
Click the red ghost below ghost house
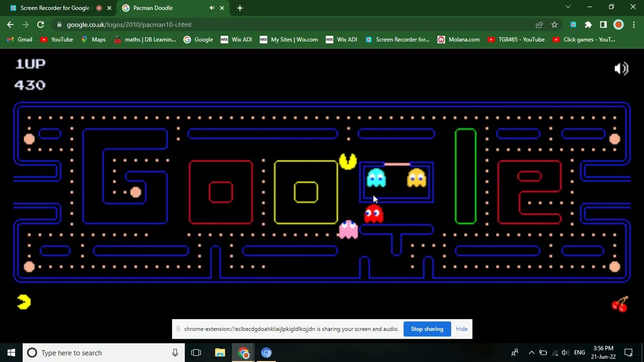click(373, 214)
